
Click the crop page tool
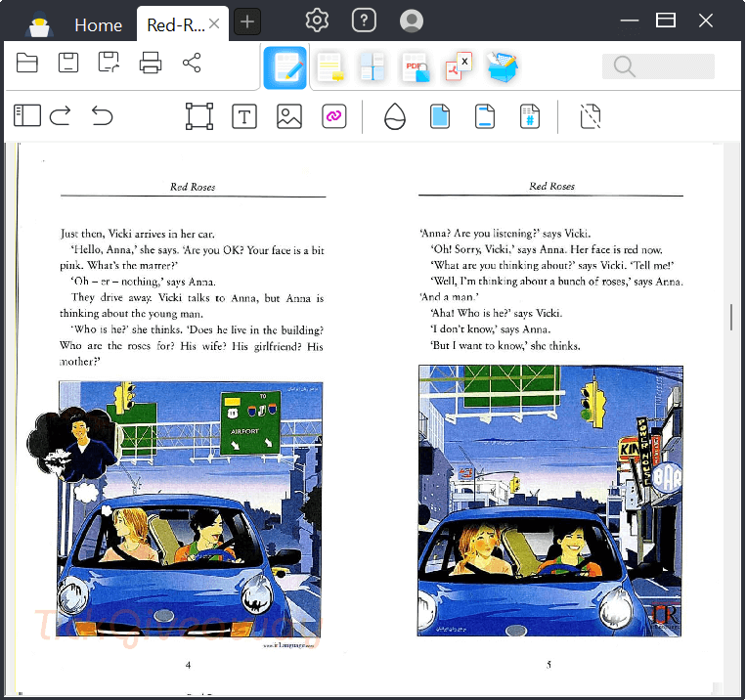591,116
